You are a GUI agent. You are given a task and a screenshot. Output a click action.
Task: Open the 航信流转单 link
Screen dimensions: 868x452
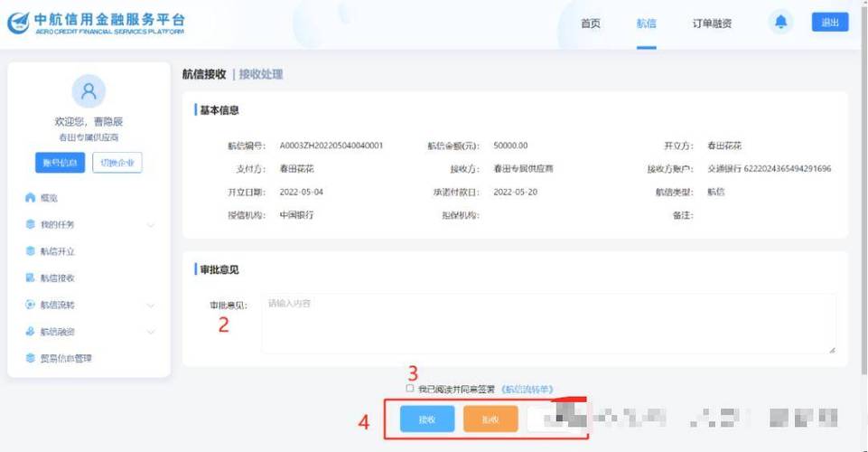click(527, 390)
